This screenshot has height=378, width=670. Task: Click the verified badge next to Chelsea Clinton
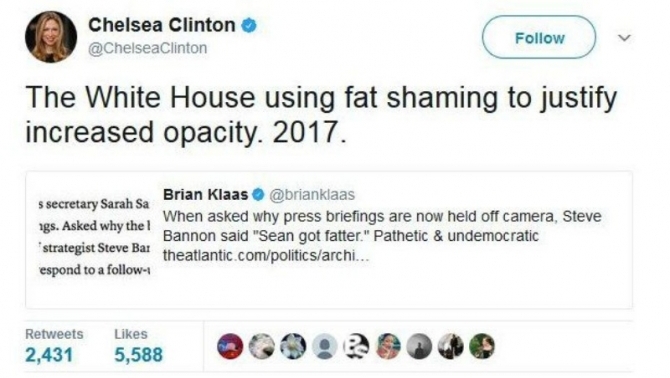coord(249,25)
